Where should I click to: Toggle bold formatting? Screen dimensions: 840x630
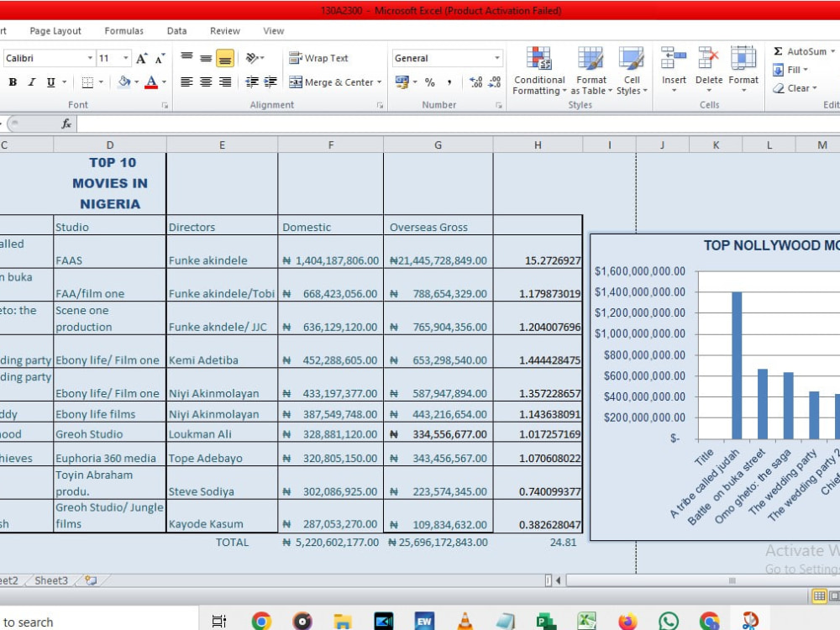point(13,82)
